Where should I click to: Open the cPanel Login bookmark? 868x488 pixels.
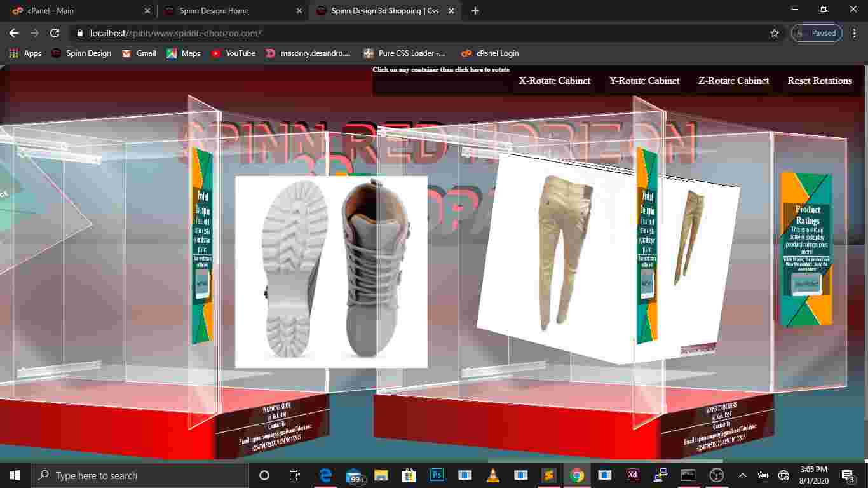[490, 53]
